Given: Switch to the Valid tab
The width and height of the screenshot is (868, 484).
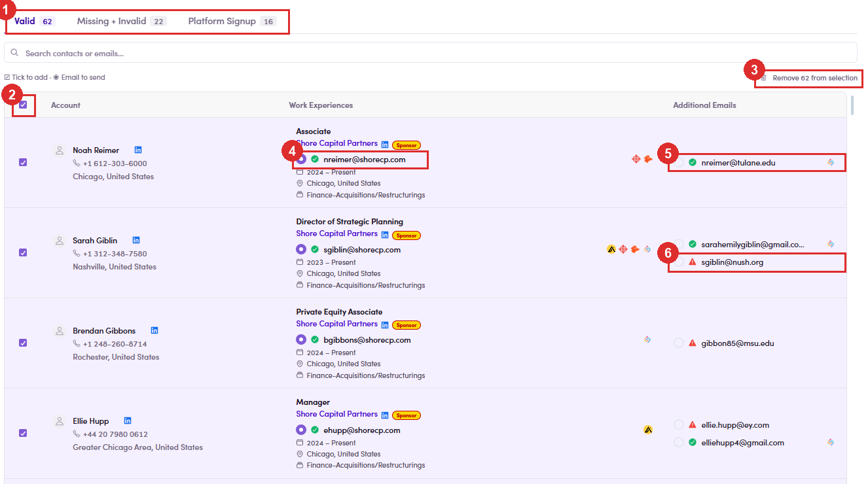Looking at the screenshot, I should tap(35, 21).
